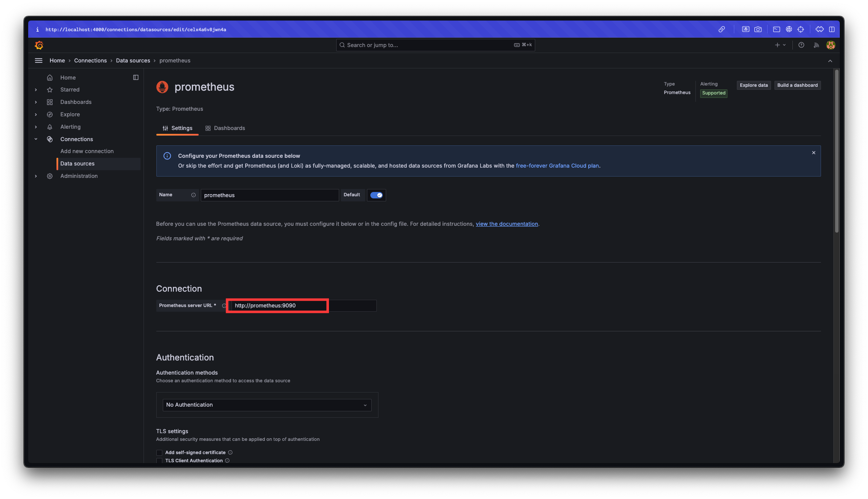Click the Prometheus server URL field
This screenshot has height=499, width=868.
coord(278,306)
